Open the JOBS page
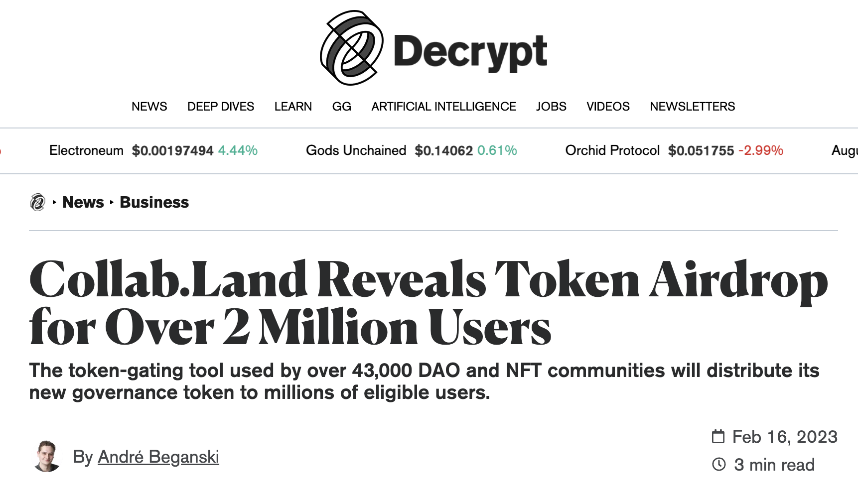This screenshot has height=504, width=858. pos(551,106)
